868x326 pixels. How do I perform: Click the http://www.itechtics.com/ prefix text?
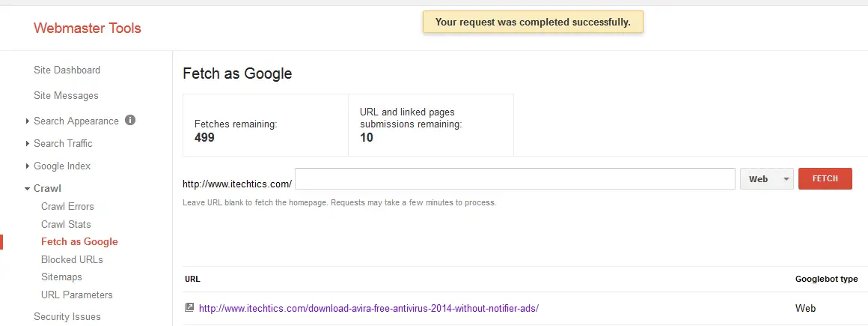click(237, 184)
